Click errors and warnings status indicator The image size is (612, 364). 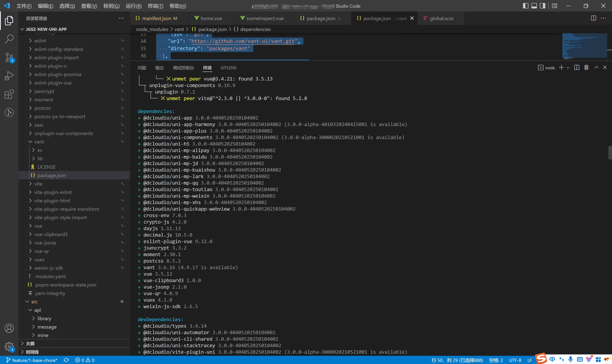point(85,360)
